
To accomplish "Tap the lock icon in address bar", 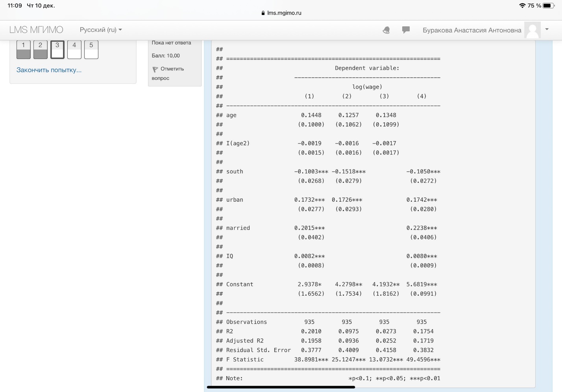I will [263, 13].
